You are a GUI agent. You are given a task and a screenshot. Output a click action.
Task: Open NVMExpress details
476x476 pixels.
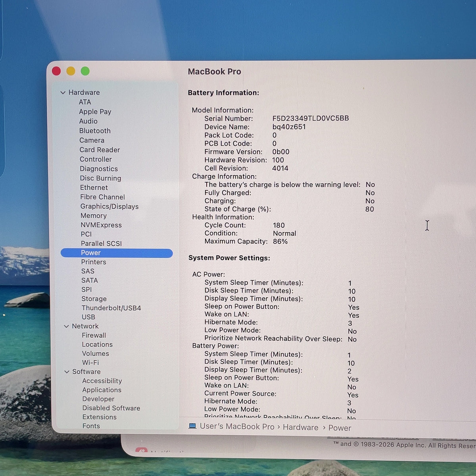(101, 225)
